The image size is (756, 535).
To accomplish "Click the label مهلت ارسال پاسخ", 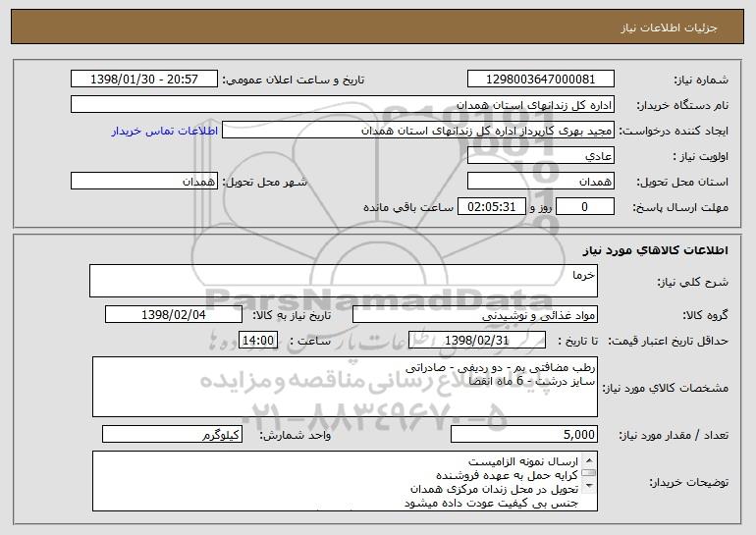I will click(680, 208).
